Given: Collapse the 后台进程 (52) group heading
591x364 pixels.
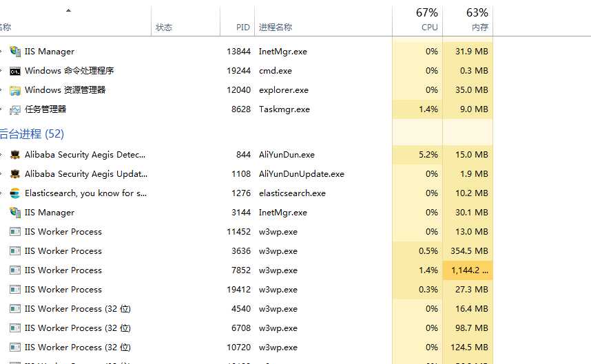Looking at the screenshot, I should point(32,134).
